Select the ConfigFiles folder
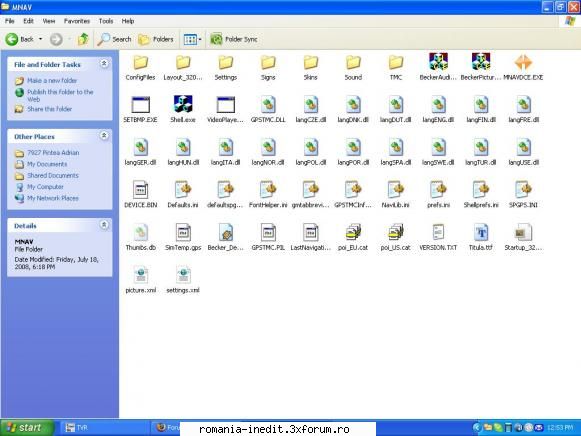581x436 pixels. point(140,62)
